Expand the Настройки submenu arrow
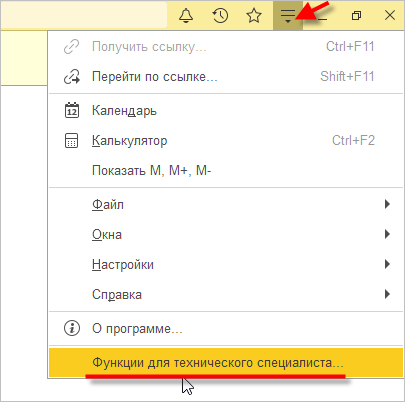The height and width of the screenshot is (402, 405). coord(387,264)
